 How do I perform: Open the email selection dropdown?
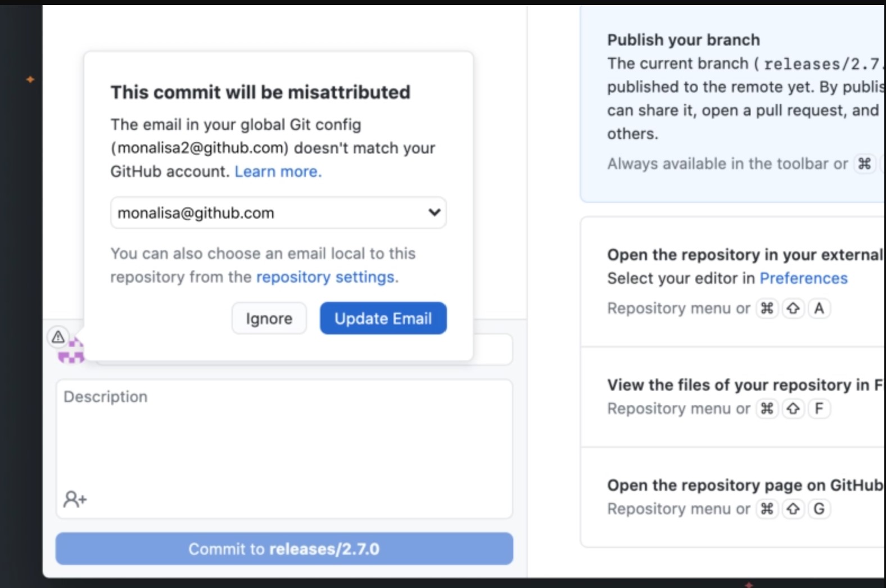click(278, 212)
